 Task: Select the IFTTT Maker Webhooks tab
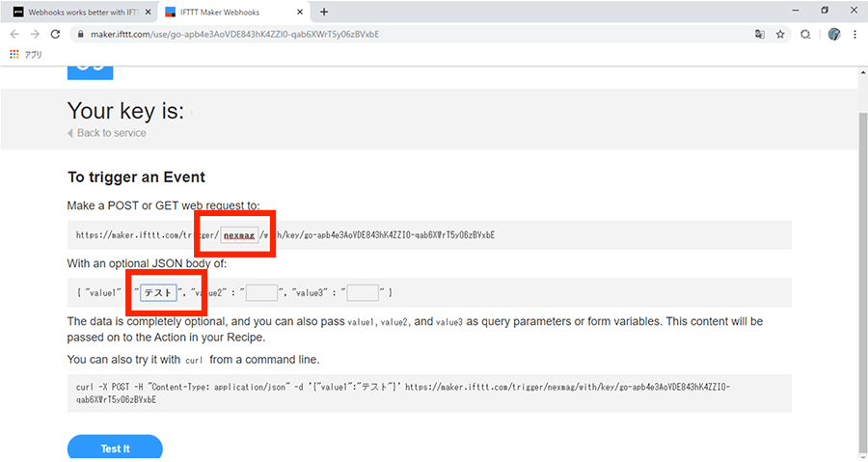tap(233, 12)
